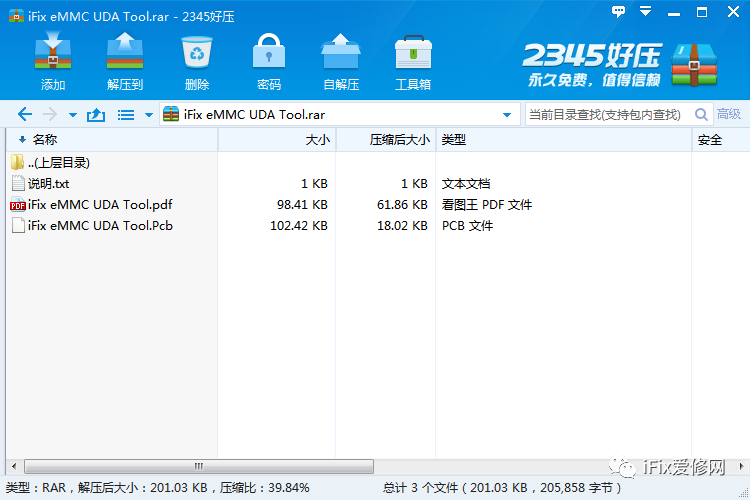Sort by the 大小 column header
750x500 pixels.
tap(277, 140)
